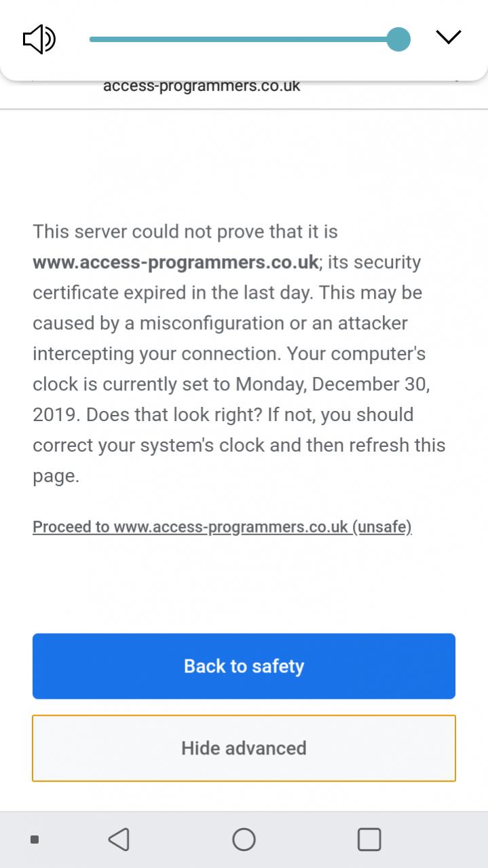Image resolution: width=488 pixels, height=868 pixels.
Task: Set volume at the slider track's midpoint
Action: (x=244, y=39)
